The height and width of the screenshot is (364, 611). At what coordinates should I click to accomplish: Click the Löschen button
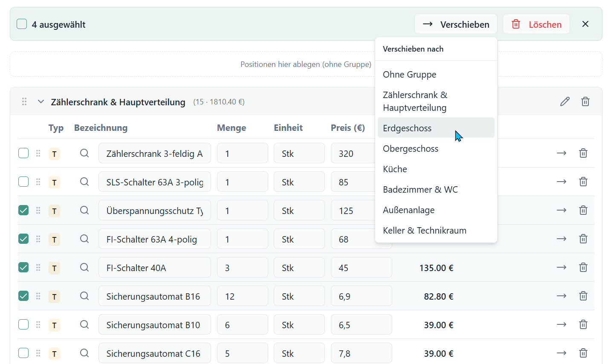pyautogui.click(x=536, y=24)
